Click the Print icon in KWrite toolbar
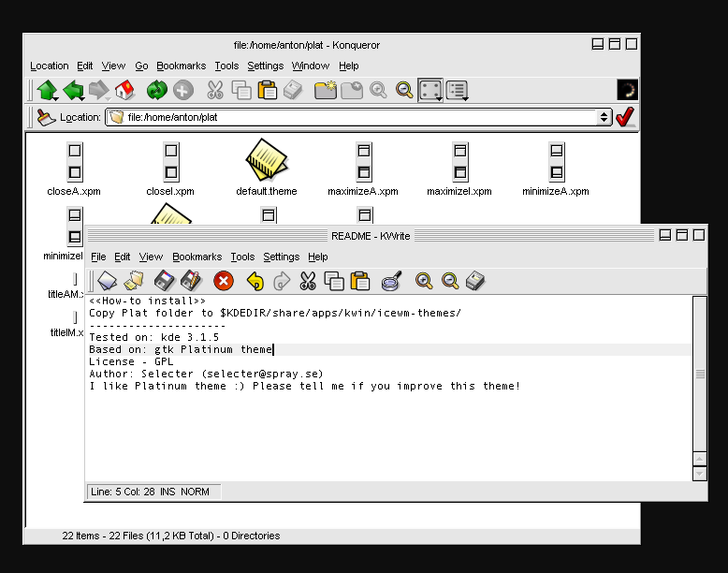The image size is (728, 573). (475, 281)
